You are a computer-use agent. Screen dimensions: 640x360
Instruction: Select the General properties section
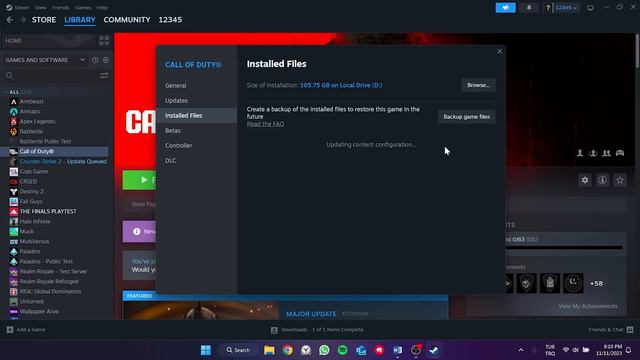[x=196, y=85]
